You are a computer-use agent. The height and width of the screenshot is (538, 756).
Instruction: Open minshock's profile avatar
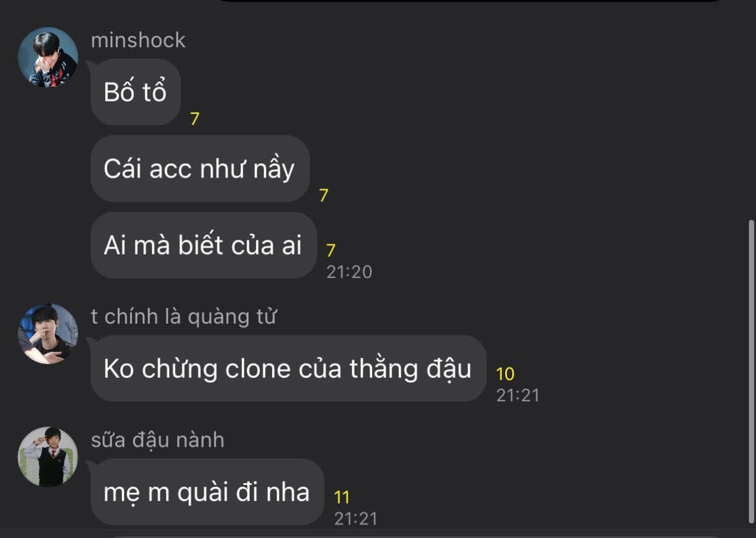(48, 57)
